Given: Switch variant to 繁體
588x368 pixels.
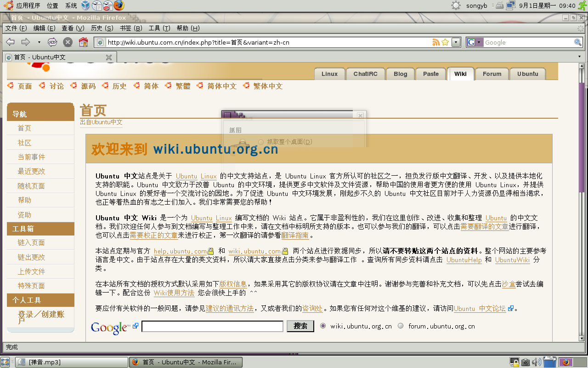Looking at the screenshot, I should coord(183,86).
